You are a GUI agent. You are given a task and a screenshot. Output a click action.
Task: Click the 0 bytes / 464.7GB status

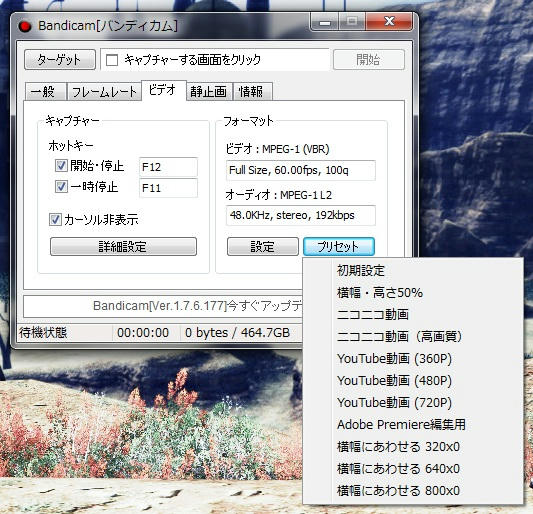237,333
